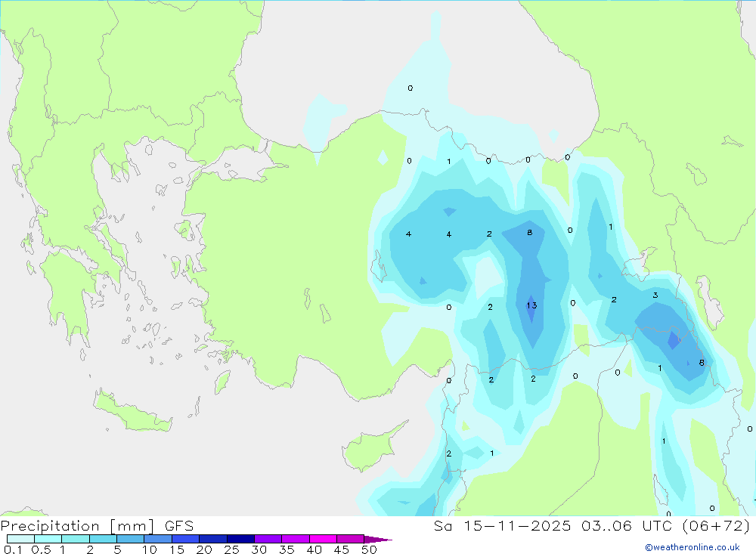Click the 'Sa 15-11-2025 03..06 UTC (06+72)' timestamp
Screen dimensions: 756x554
click(x=592, y=525)
